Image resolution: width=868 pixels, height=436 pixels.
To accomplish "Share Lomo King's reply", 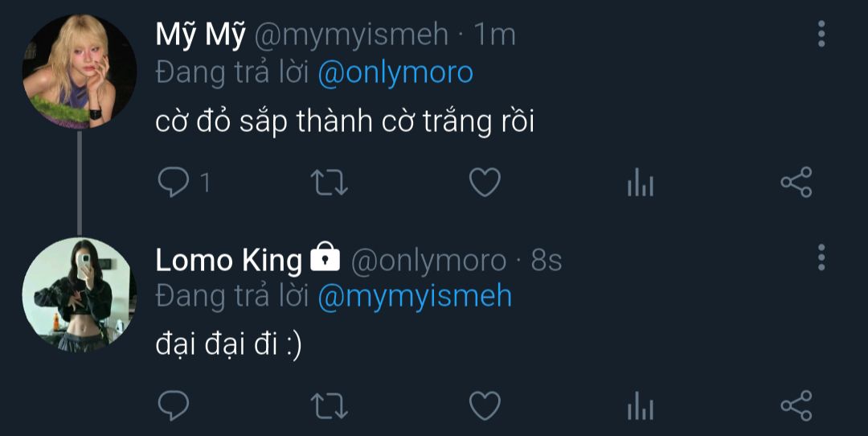I will pyautogui.click(x=796, y=405).
